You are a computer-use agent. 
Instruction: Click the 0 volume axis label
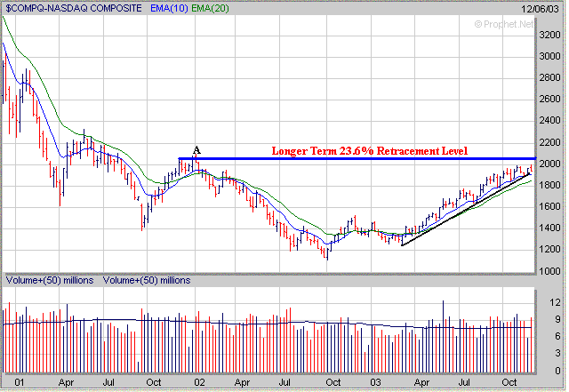pyautogui.click(x=557, y=371)
